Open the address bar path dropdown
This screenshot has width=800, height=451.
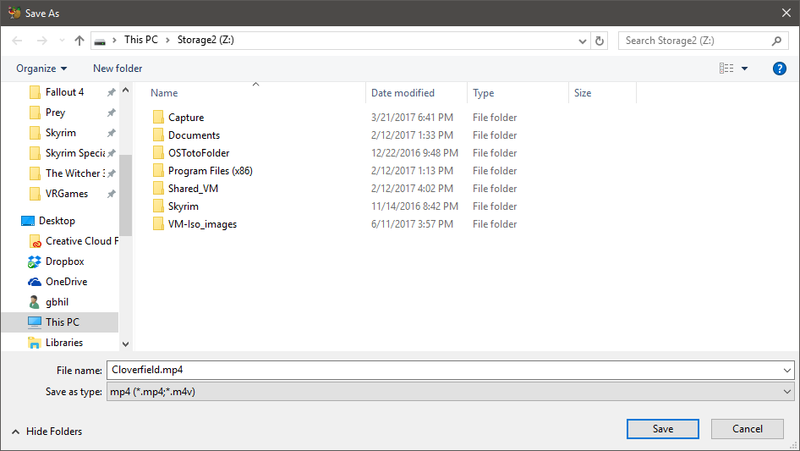[581, 42]
